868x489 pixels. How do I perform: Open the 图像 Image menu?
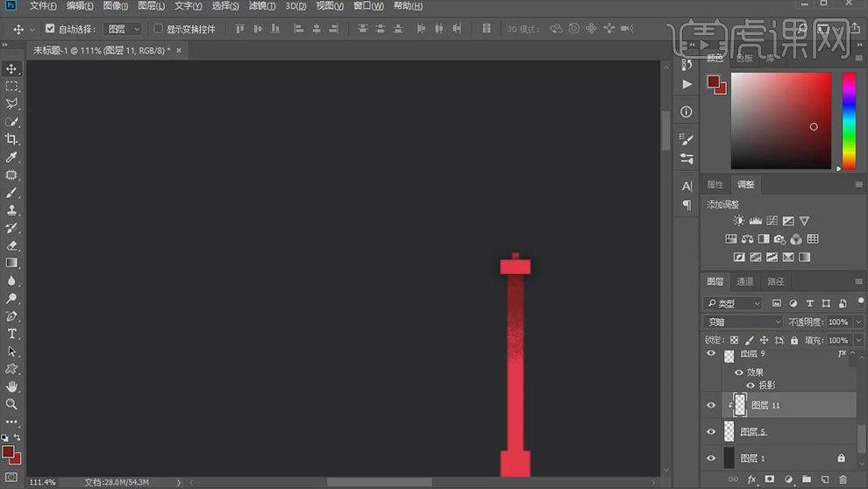116,6
